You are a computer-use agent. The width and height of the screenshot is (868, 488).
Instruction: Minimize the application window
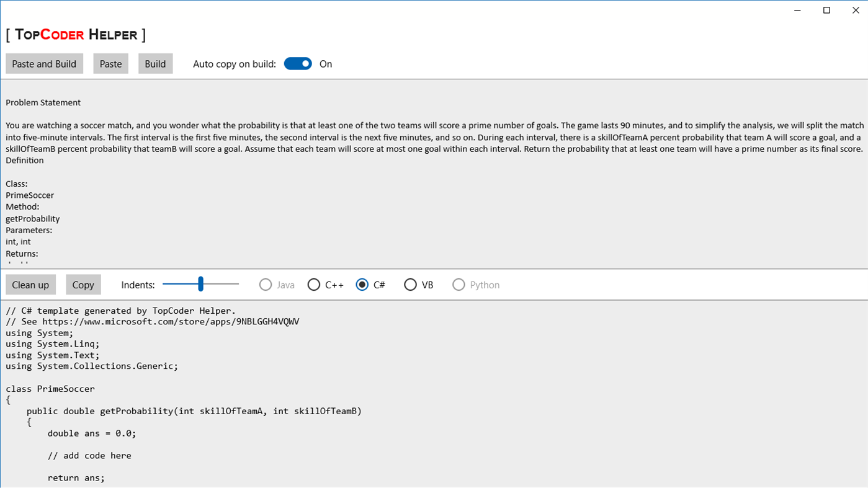click(x=797, y=11)
